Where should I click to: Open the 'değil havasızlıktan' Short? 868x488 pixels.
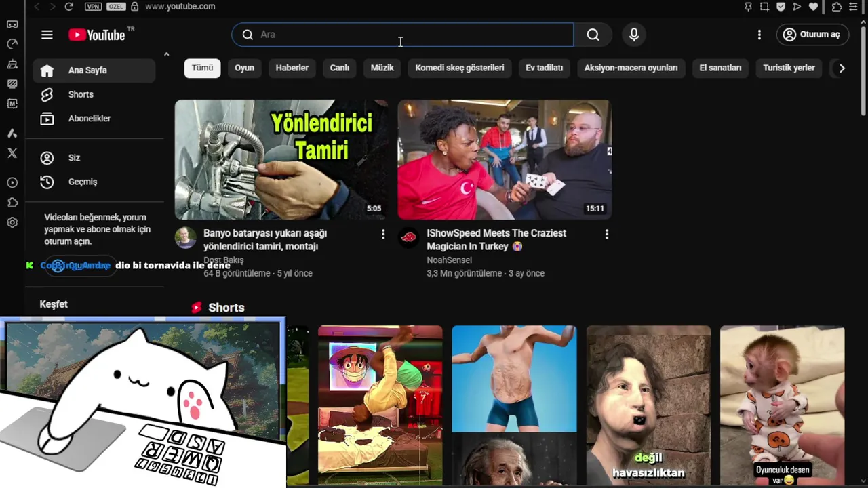pos(648,405)
